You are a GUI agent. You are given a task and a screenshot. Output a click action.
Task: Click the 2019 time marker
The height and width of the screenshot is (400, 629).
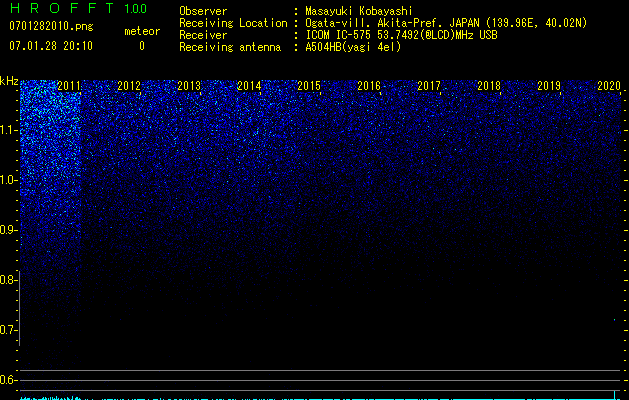pyautogui.click(x=549, y=86)
